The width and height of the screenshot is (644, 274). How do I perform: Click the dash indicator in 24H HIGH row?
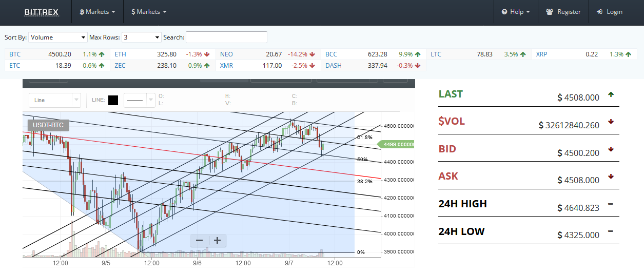coord(611,204)
